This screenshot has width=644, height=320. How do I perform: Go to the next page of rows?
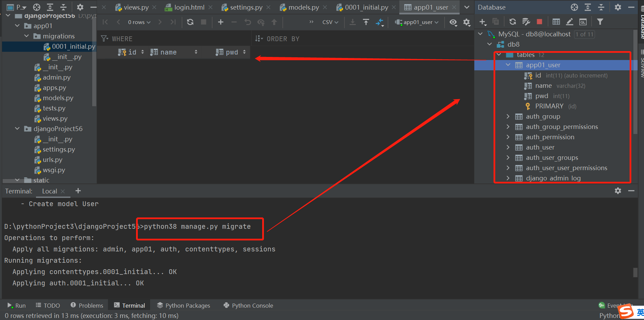click(160, 22)
